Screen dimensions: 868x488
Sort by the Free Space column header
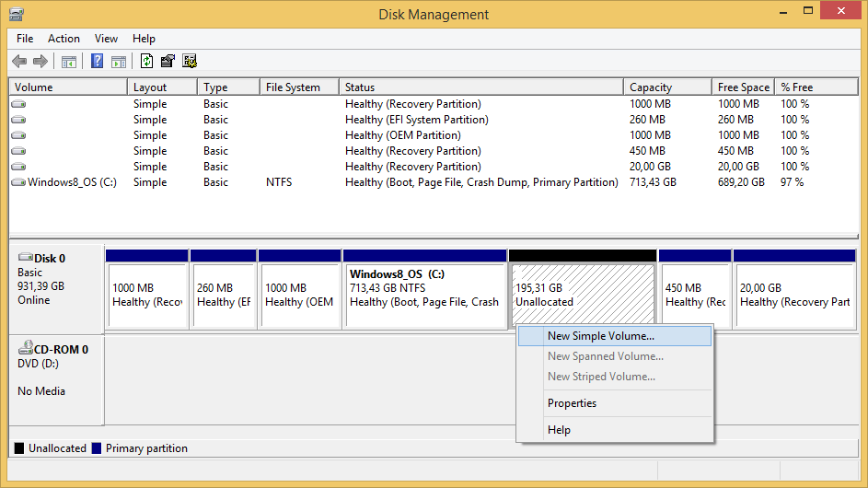[743, 87]
